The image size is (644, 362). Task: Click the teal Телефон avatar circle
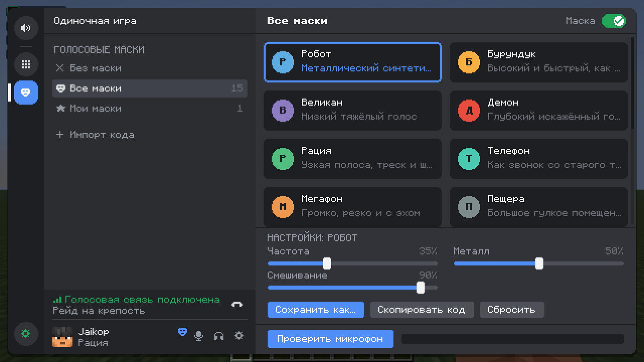[x=469, y=159]
